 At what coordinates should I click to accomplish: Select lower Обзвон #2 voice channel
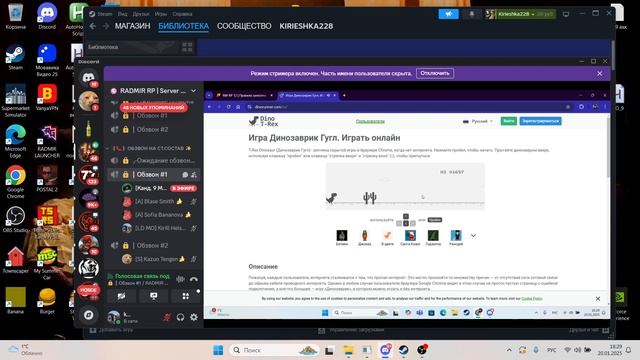tap(154, 245)
